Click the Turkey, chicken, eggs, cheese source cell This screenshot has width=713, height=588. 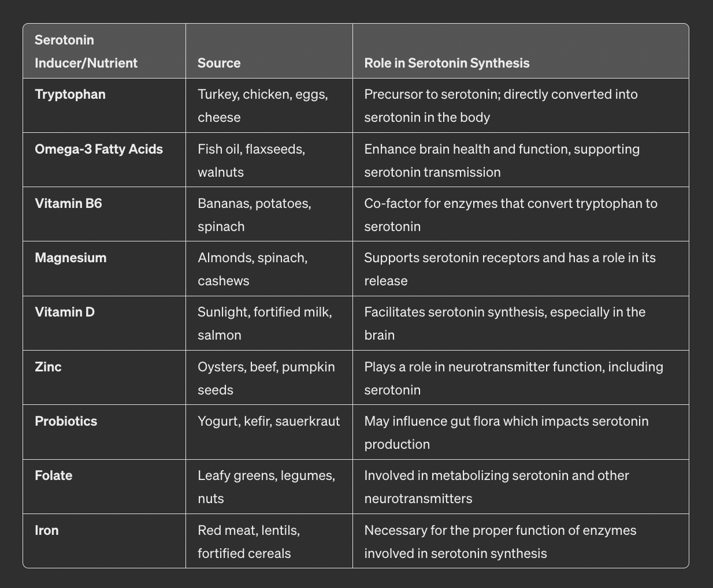point(263,106)
